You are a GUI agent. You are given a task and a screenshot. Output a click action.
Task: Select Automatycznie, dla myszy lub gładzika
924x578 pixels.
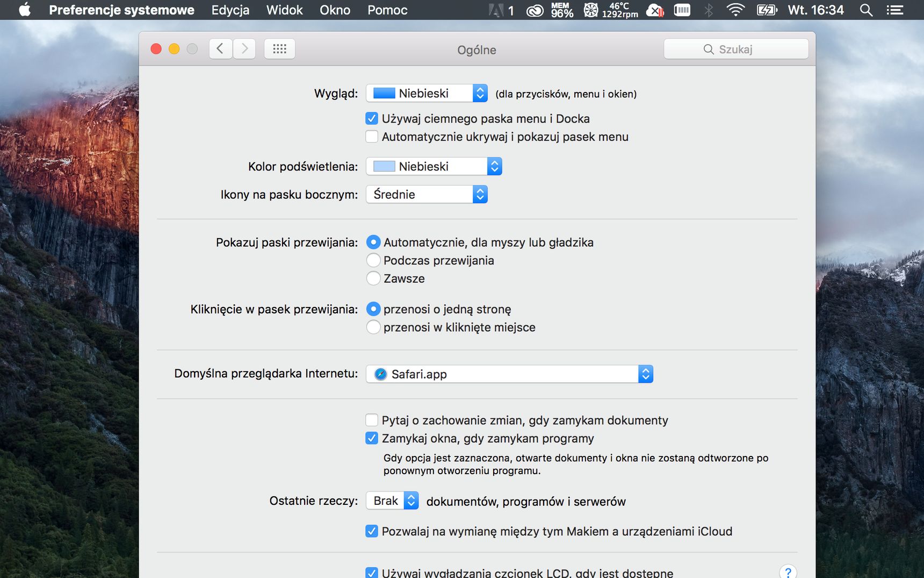click(373, 242)
